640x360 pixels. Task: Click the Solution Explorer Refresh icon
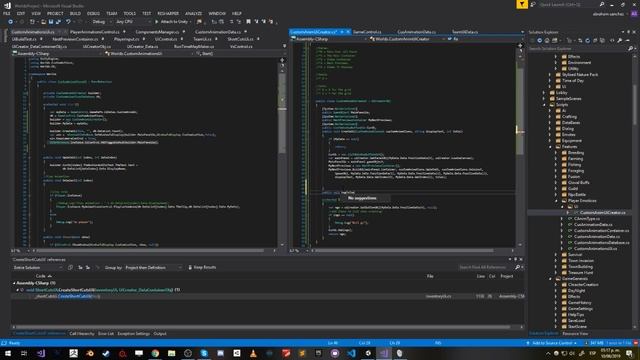[587, 40]
